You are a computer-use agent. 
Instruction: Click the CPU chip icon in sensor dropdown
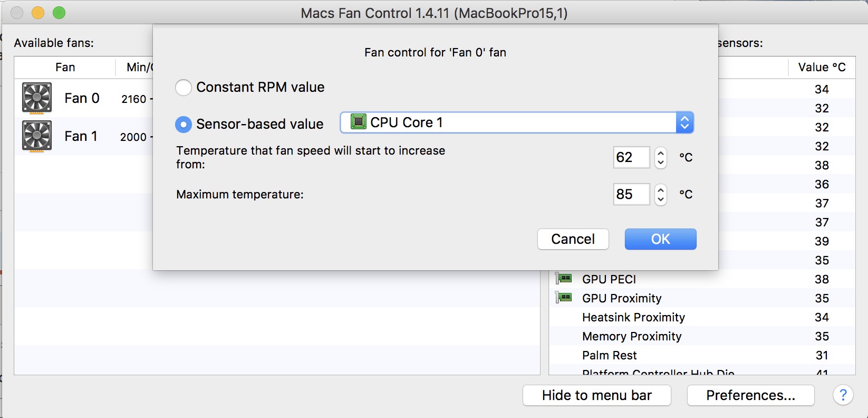tap(359, 122)
